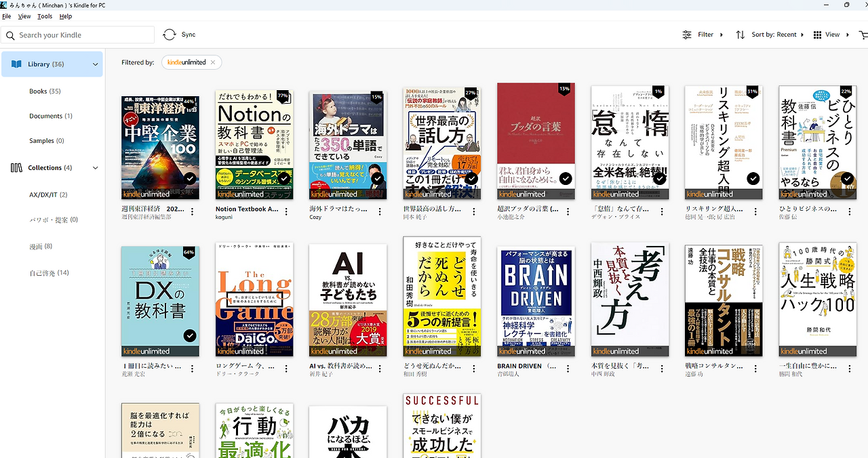Open the パワポ・提案 (0) collection
The height and width of the screenshot is (458, 868).
click(x=54, y=220)
